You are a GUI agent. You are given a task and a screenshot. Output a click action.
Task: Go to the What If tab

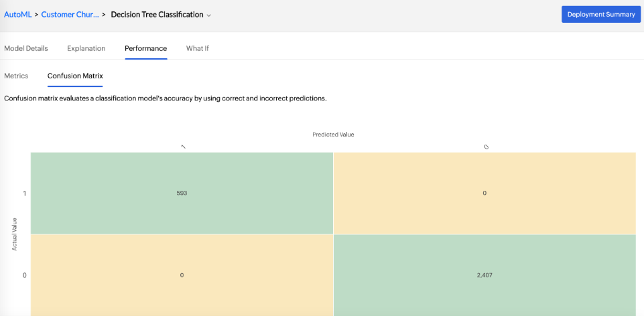click(x=197, y=48)
